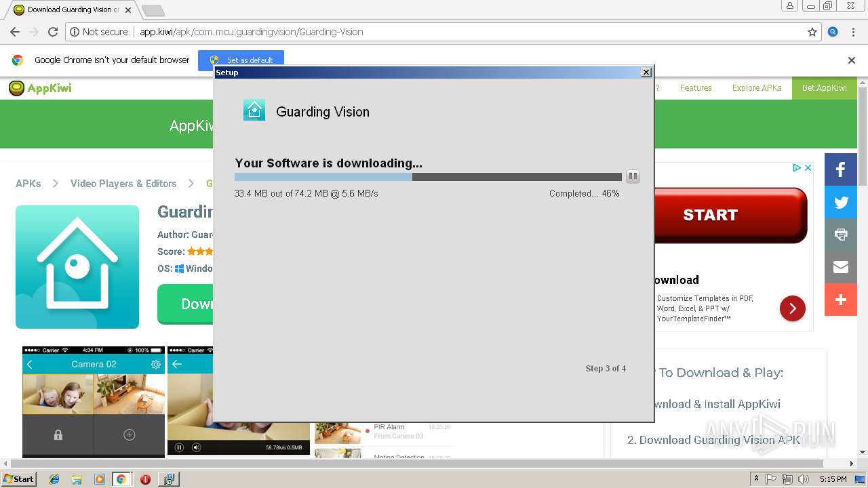Show hidden system tray icons
868x488 pixels.
coord(757,479)
